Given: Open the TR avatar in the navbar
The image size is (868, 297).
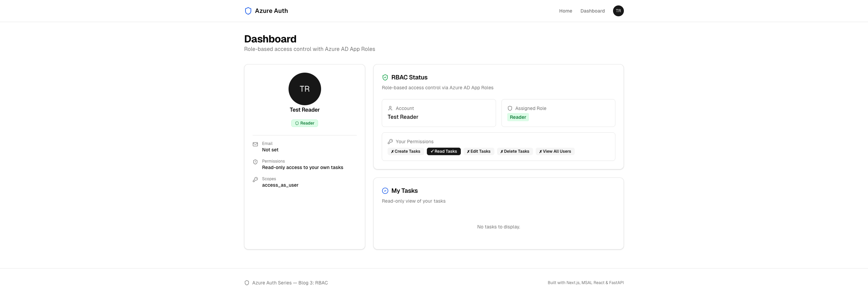Looking at the screenshot, I should (x=618, y=11).
